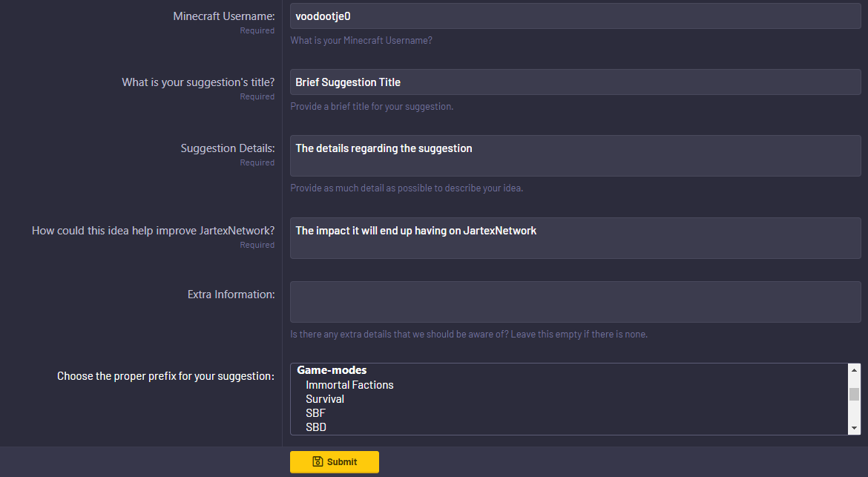Click the prefix list's down scroll arrow
The image size is (868, 477).
click(854, 428)
